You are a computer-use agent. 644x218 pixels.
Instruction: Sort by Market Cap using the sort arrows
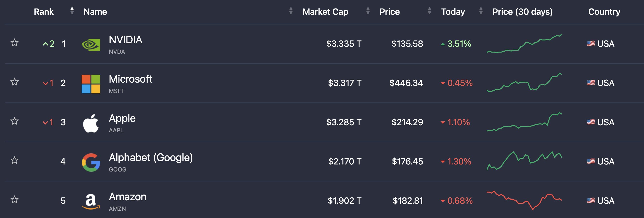[x=368, y=11]
